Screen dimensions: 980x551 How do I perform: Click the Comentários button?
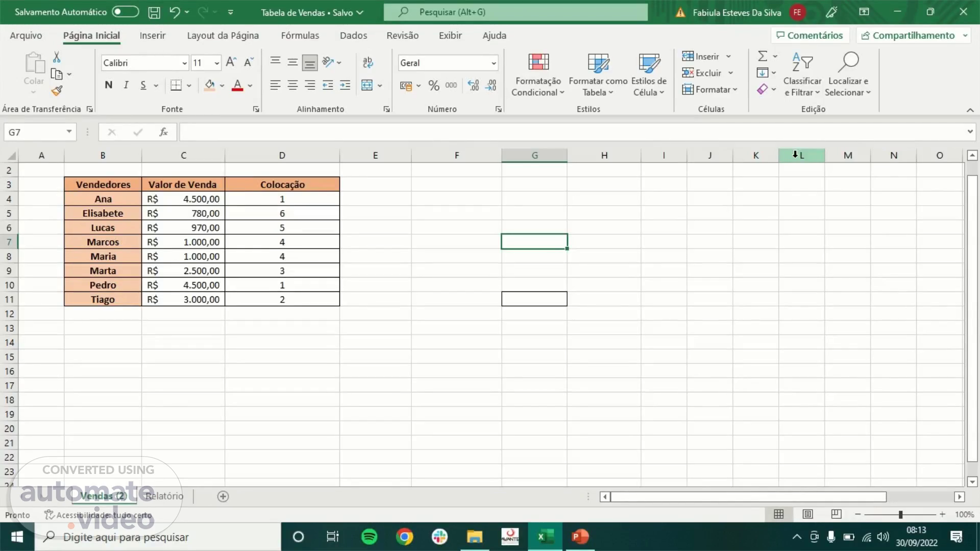[x=810, y=35]
